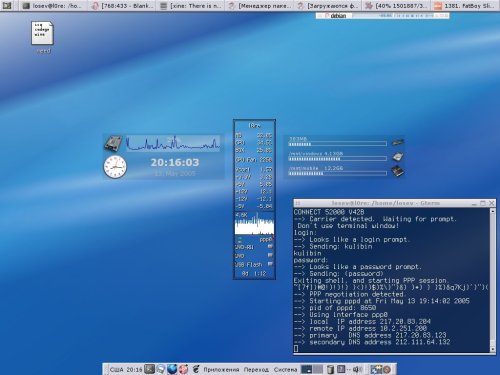
Task: Open the 'Система' menu
Action: [285, 370]
